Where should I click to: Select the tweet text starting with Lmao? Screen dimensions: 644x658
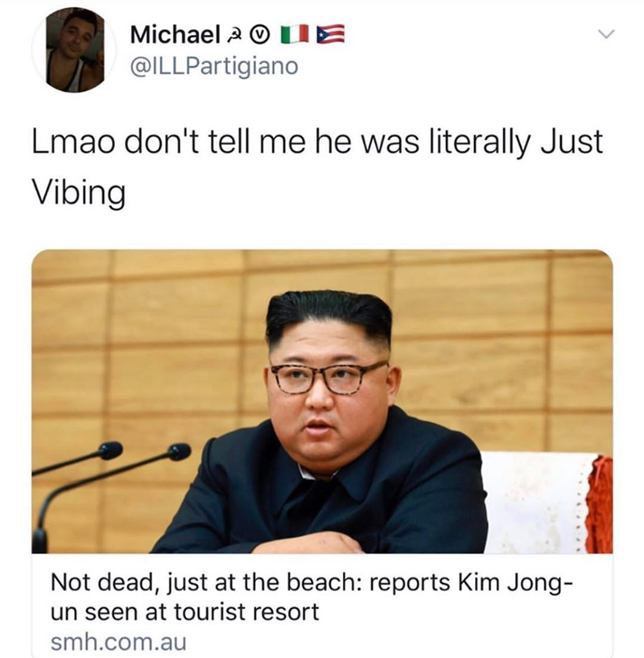(x=318, y=167)
